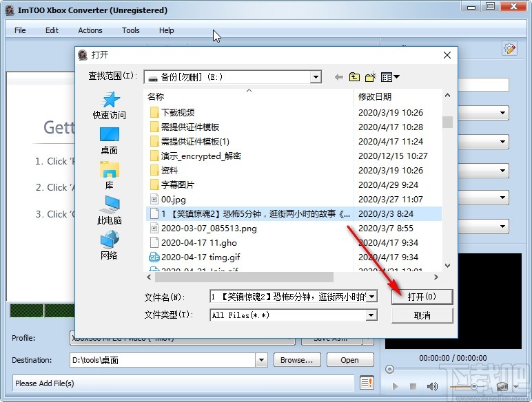
Task: Click the 打开(O) button
Action: point(422,297)
